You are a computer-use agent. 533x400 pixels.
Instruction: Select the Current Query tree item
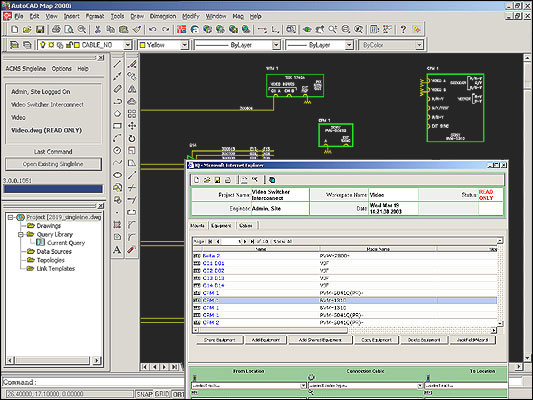point(66,243)
